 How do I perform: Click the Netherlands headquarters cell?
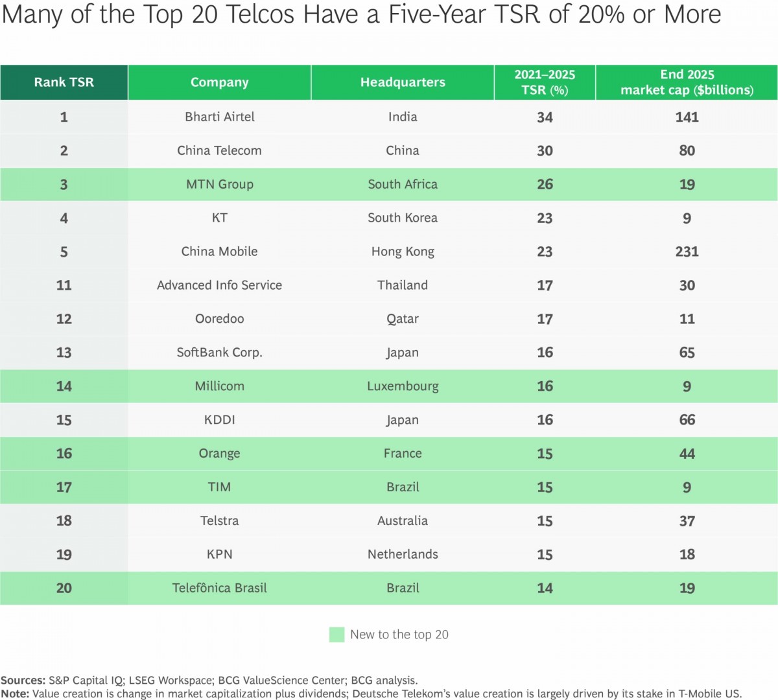coord(403,554)
